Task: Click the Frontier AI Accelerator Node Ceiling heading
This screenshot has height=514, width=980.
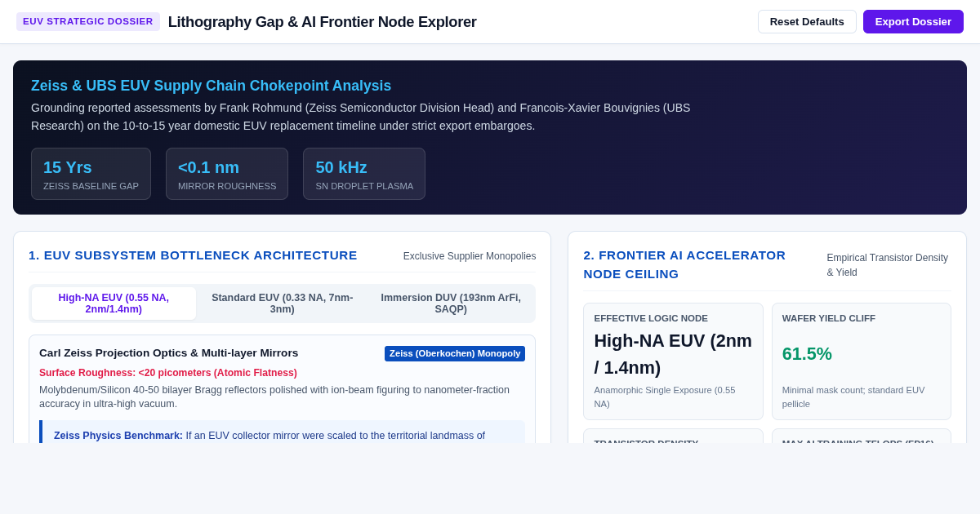Action: click(684, 264)
